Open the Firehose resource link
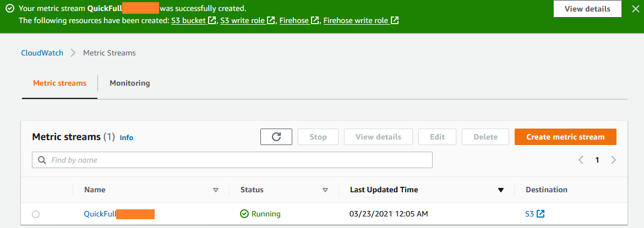Viewport: 644px width, 228px height. click(299, 20)
